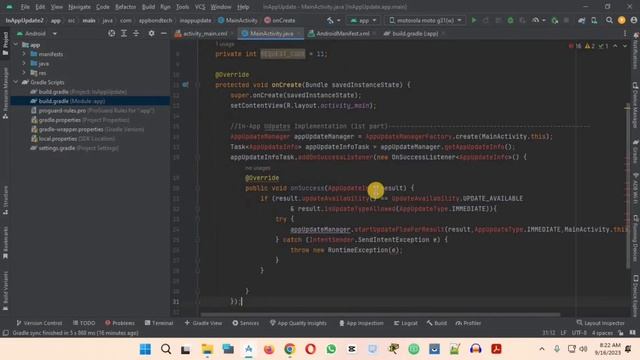Expand the manifests folder

point(24,54)
